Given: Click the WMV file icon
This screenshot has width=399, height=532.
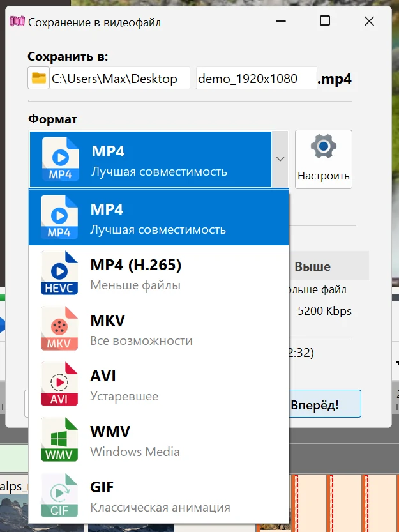Looking at the screenshot, I should click(x=59, y=439).
